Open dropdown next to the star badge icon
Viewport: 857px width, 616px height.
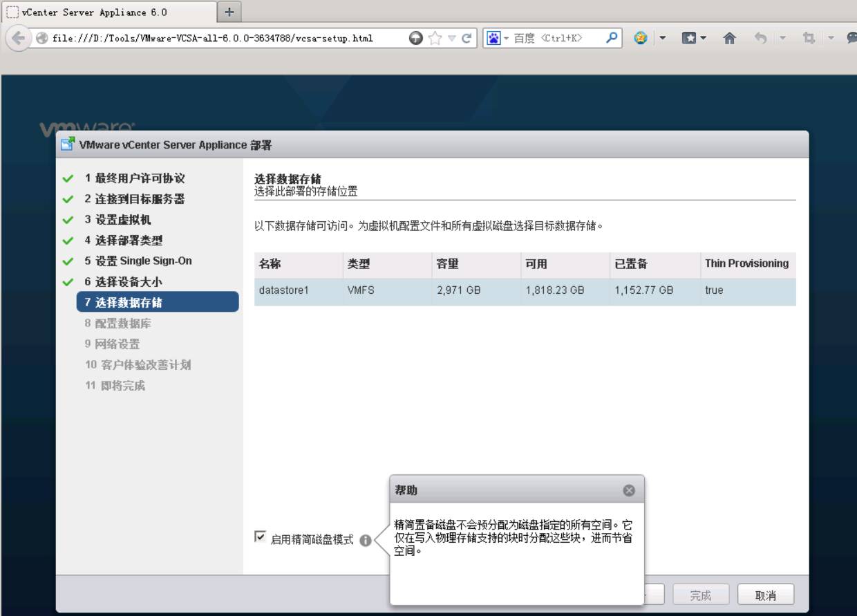click(x=662, y=39)
